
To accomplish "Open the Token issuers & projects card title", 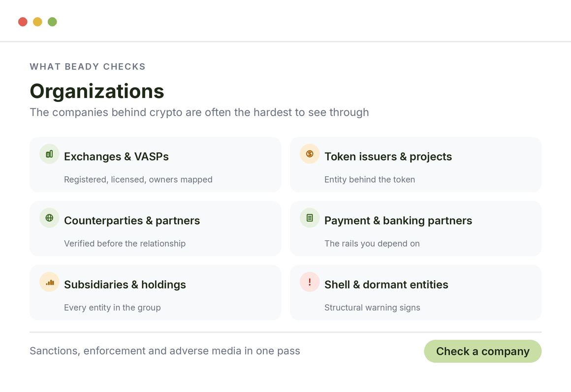I will [x=388, y=157].
